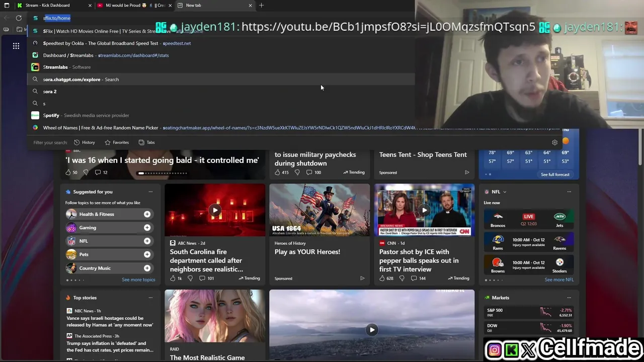This screenshot has height=362, width=644.
Task: Click the browser refresh icon
Action: (19, 18)
